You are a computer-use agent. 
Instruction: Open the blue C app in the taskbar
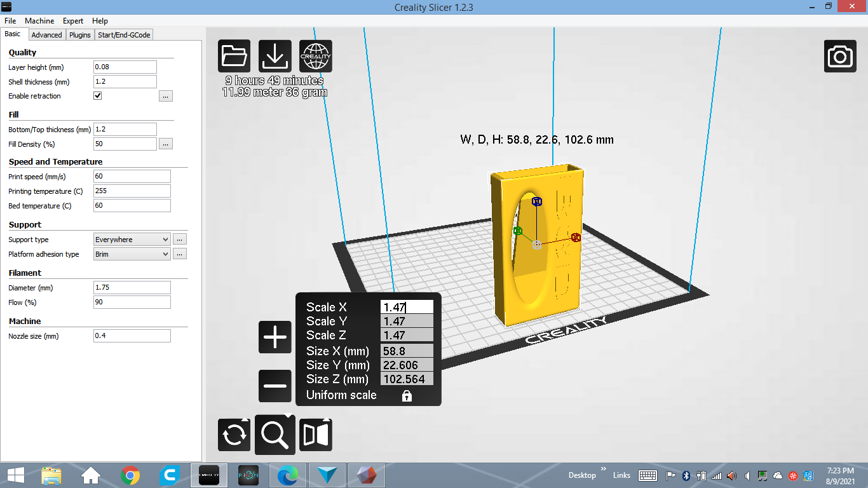170,475
